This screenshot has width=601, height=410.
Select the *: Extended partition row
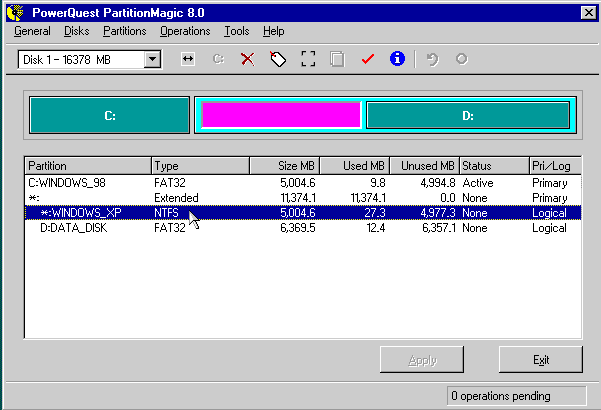pyautogui.click(x=303, y=198)
